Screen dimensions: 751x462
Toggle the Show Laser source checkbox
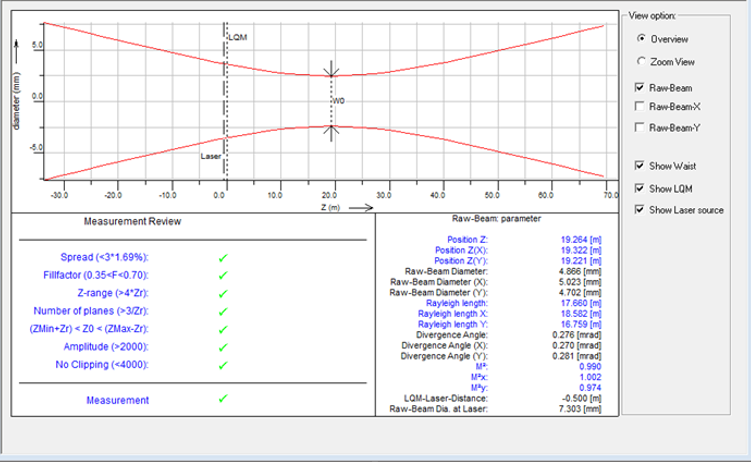coord(639,210)
